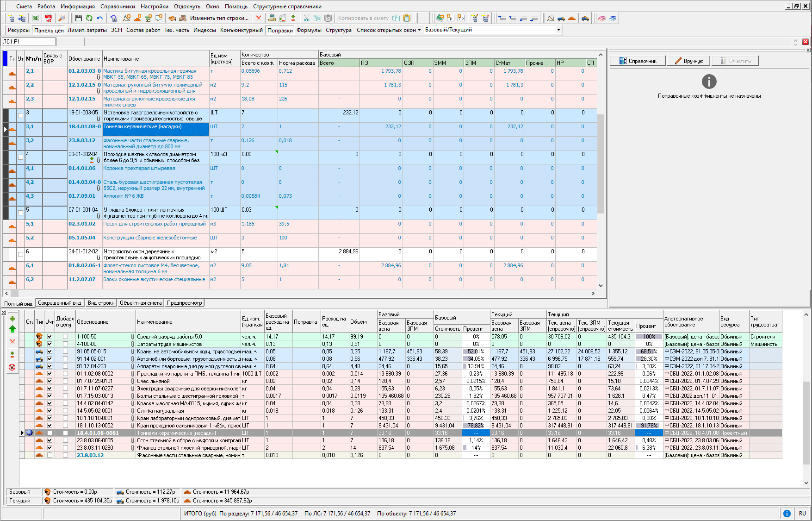Open the Изменить тип строки dropdown
This screenshot has height=521, width=812.
click(219, 18)
